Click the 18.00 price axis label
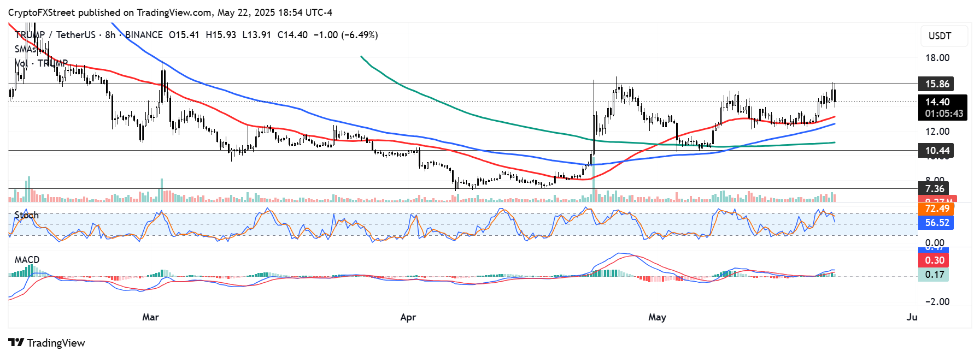Image resolution: width=980 pixels, height=357 pixels. (x=937, y=58)
